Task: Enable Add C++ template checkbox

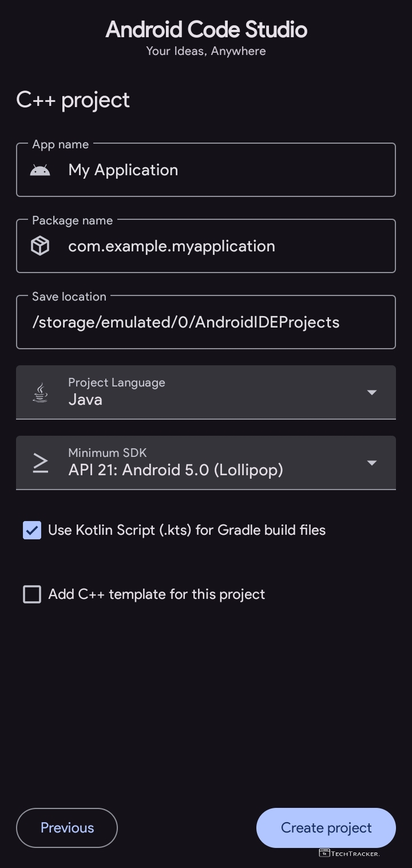Action: tap(32, 594)
